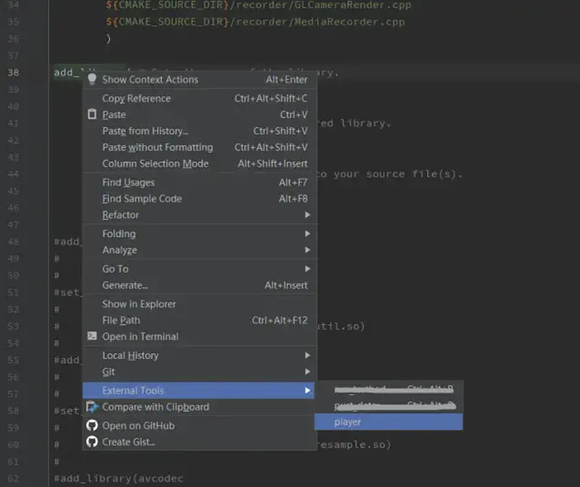Expand the Folding submenu arrow
580x487 pixels.
(307, 234)
